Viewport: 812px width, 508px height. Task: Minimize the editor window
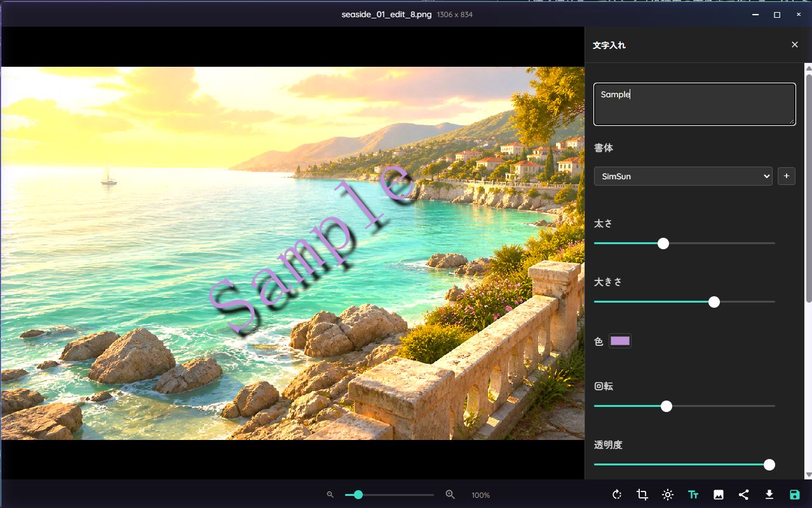pyautogui.click(x=755, y=14)
